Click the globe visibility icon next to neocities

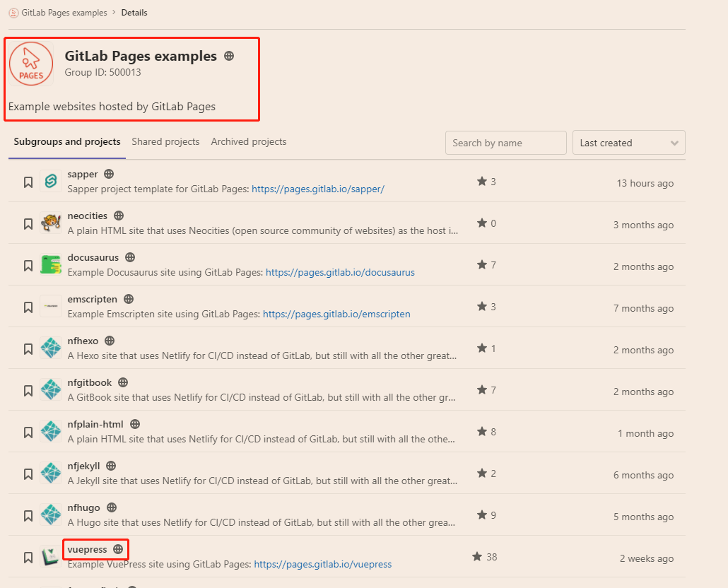click(119, 216)
